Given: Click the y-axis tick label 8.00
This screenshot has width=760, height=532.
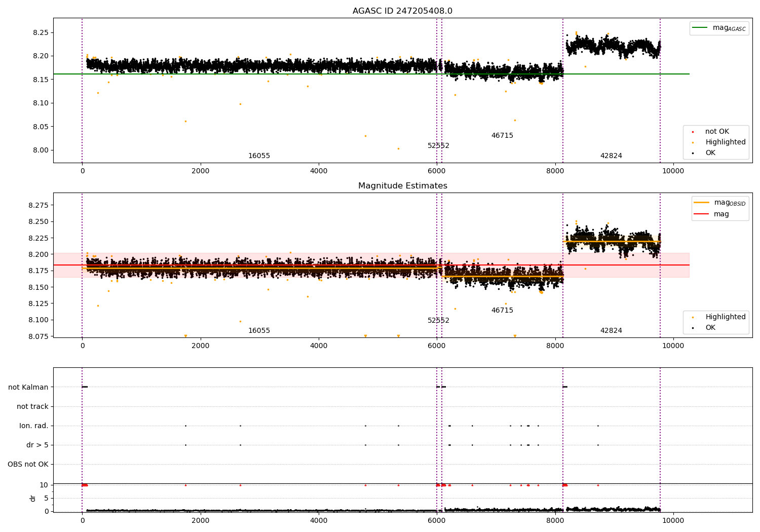Looking at the screenshot, I should click(x=40, y=150).
